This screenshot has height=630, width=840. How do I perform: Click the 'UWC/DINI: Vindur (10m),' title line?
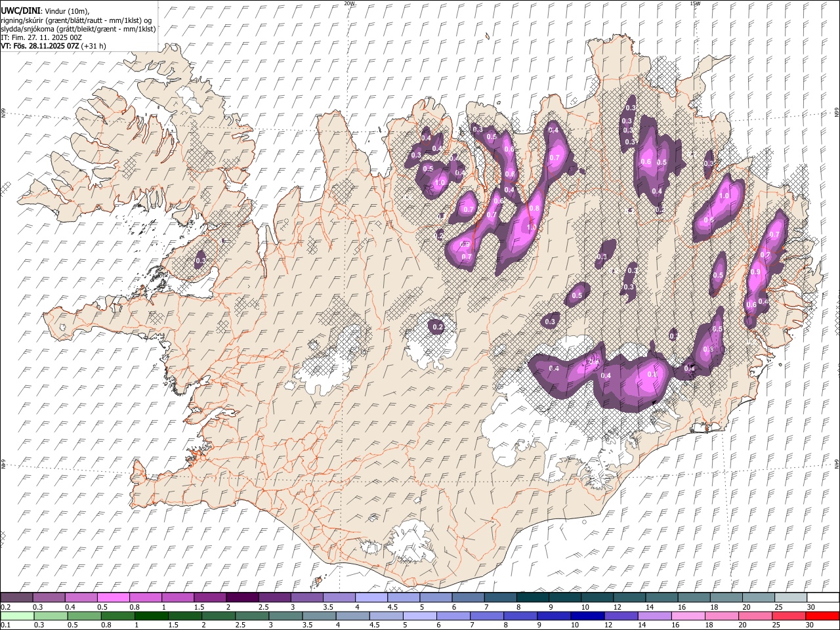point(45,11)
